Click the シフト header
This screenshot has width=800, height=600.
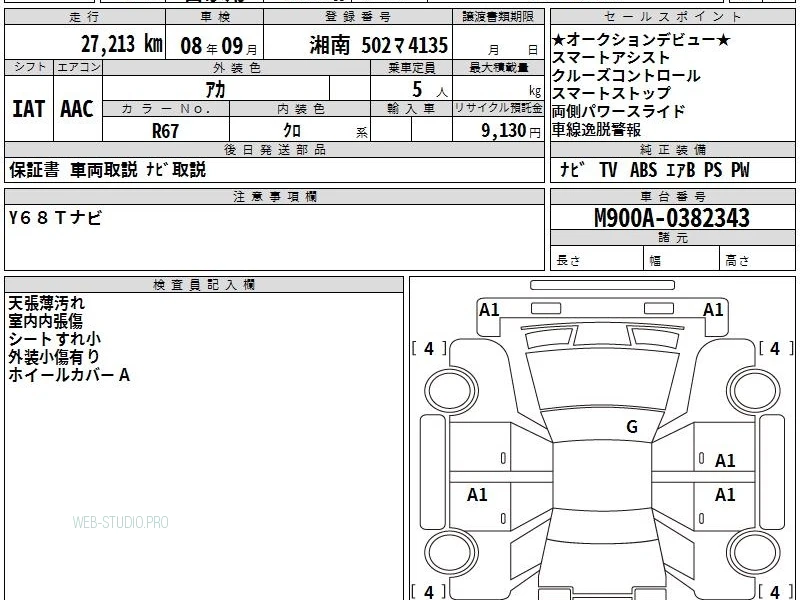[x=30, y=67]
